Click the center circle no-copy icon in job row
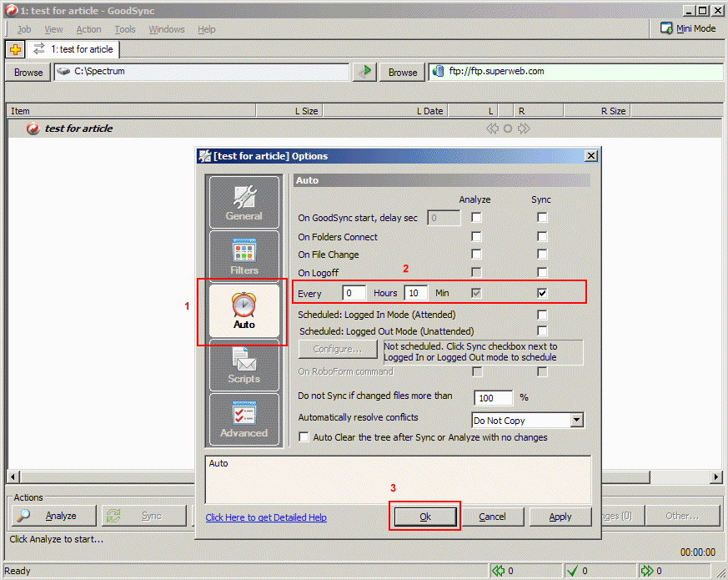Screen dimensions: 728x580 pyautogui.click(x=508, y=129)
